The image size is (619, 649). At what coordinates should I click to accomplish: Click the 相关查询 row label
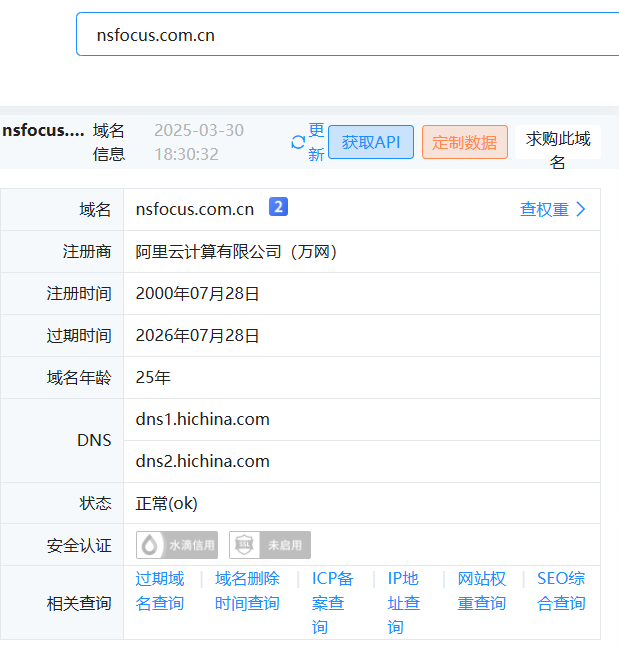(79, 603)
